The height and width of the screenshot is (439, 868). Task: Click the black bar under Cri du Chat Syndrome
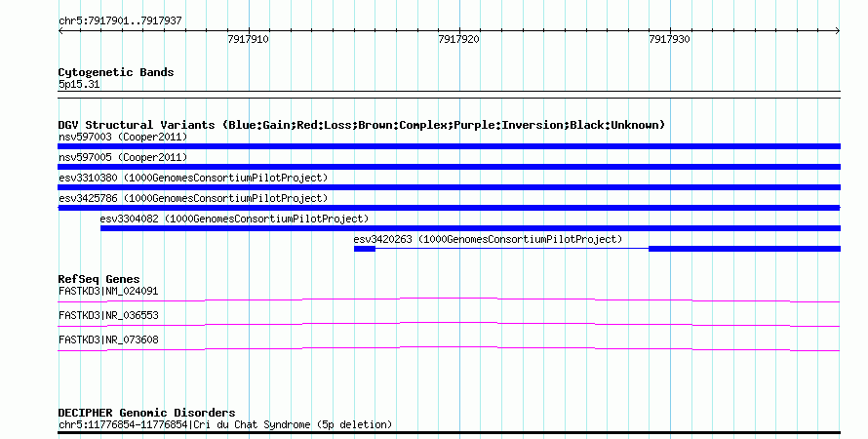449,433
